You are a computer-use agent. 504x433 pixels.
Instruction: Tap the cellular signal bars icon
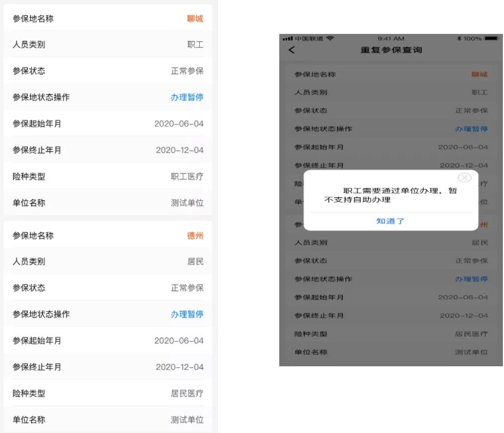coord(288,38)
